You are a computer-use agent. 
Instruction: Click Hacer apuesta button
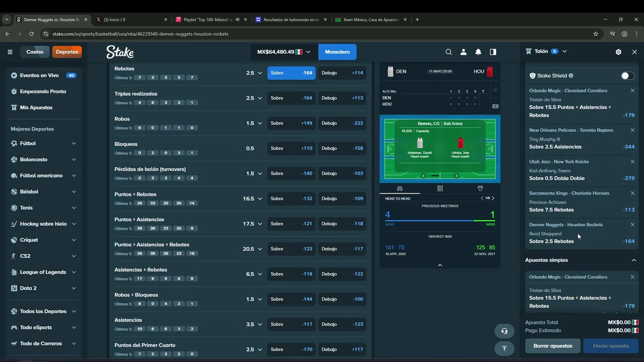611,346
